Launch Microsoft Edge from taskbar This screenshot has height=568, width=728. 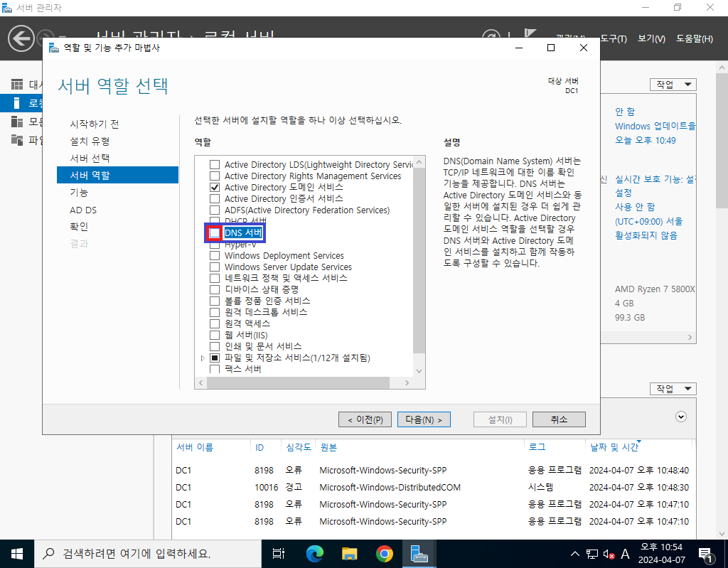pyautogui.click(x=314, y=554)
